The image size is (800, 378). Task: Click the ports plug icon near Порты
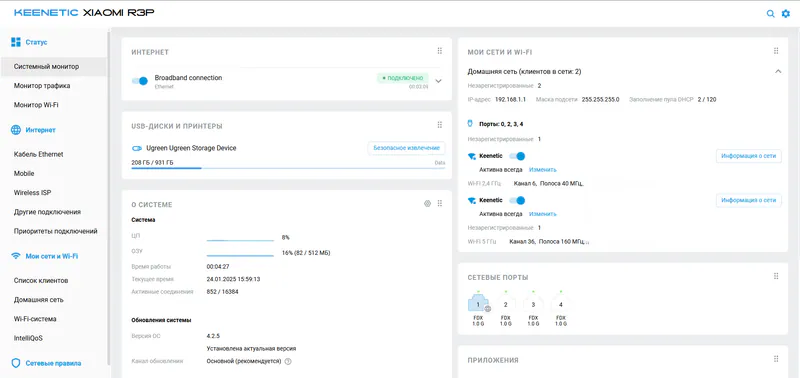(471, 123)
